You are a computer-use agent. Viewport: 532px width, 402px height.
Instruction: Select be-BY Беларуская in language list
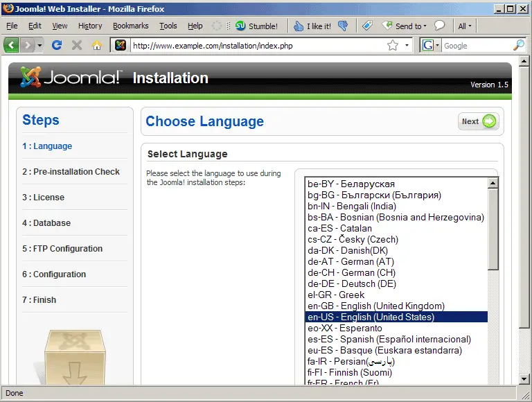pos(396,184)
